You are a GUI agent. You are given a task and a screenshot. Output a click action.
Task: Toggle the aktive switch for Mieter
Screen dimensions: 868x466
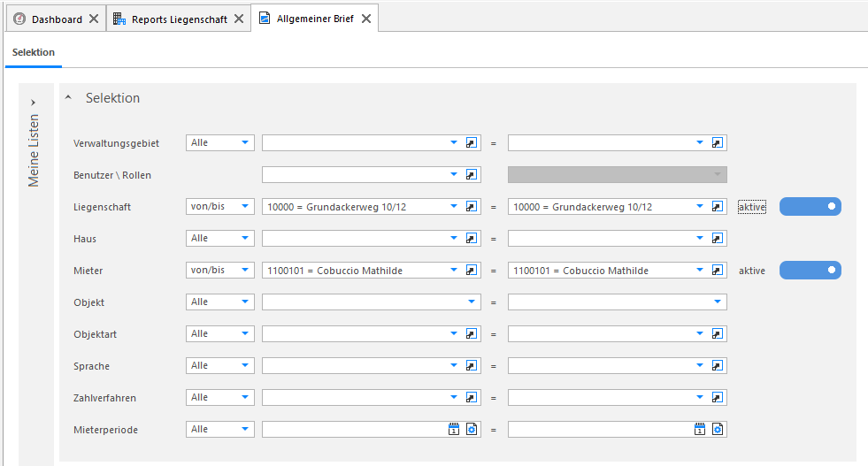tap(810, 270)
